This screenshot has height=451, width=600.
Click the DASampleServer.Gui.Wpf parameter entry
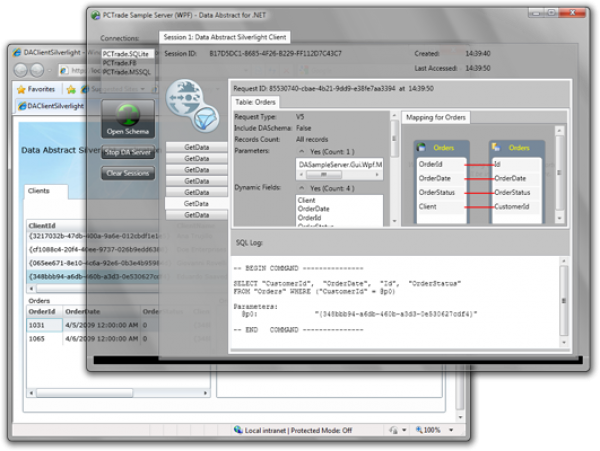pyautogui.click(x=340, y=164)
